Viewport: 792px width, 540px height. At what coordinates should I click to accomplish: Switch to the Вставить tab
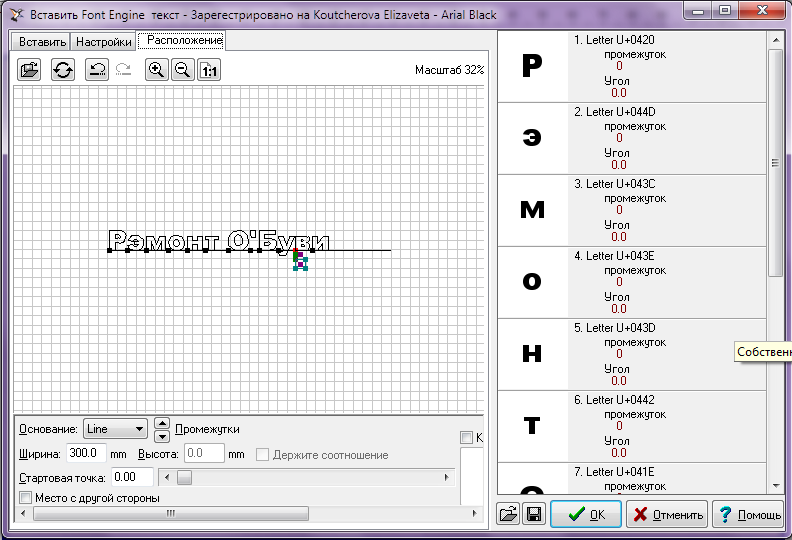click(41, 42)
